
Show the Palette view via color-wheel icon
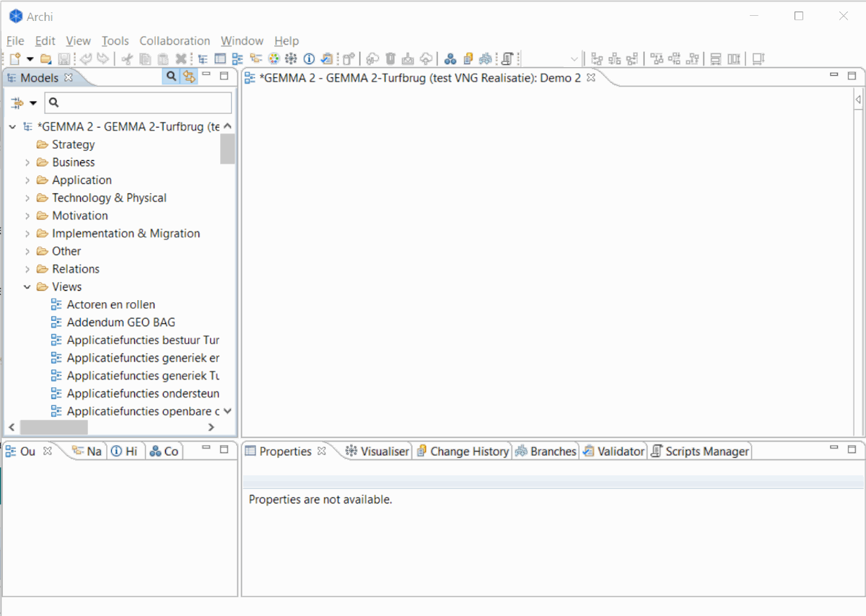pyautogui.click(x=274, y=58)
